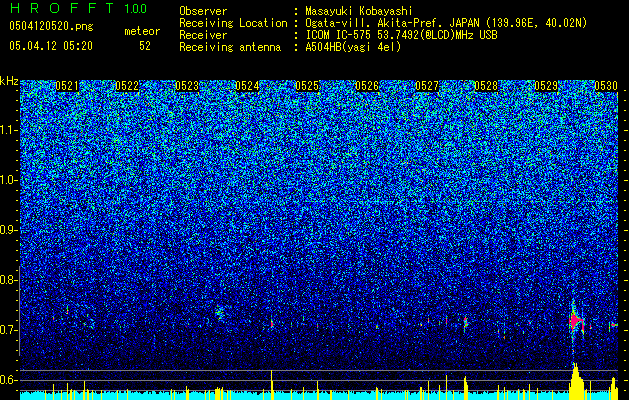The image size is (629, 400).
Task: Click the meteor count value 52
Action: point(145,46)
